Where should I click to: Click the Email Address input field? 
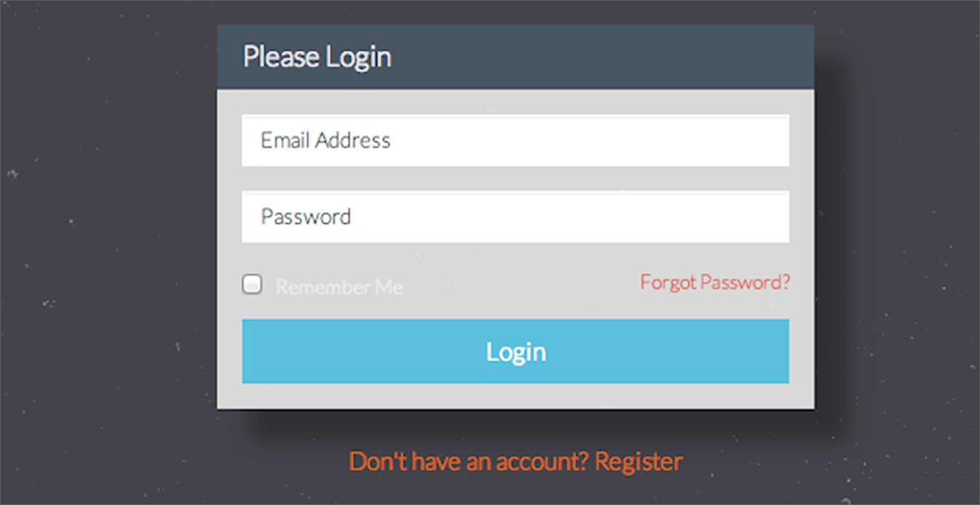click(515, 140)
